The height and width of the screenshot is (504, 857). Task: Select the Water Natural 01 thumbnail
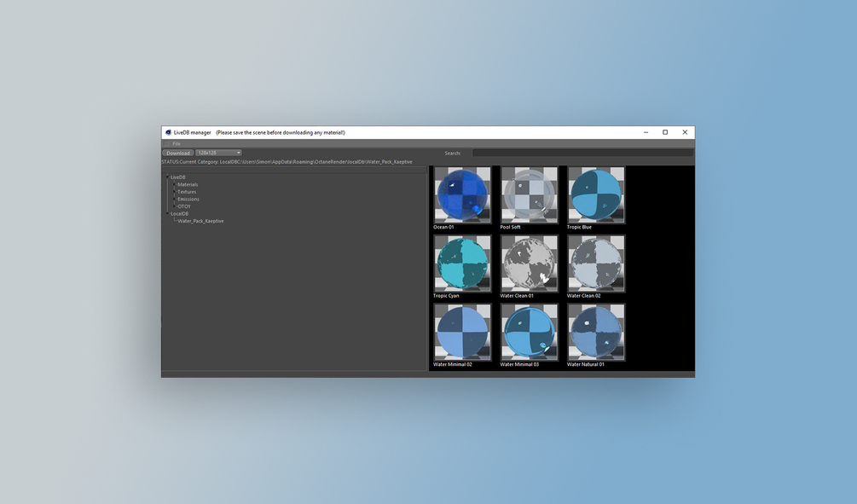tap(596, 332)
